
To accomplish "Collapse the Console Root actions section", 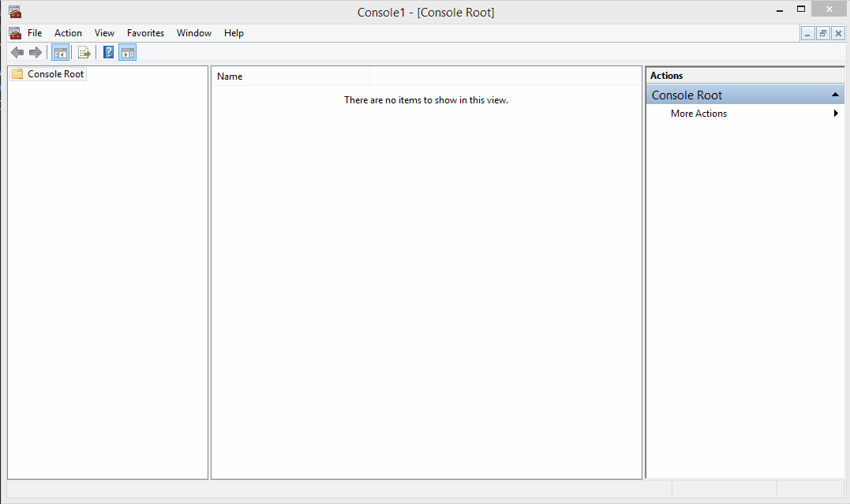I will (x=835, y=95).
